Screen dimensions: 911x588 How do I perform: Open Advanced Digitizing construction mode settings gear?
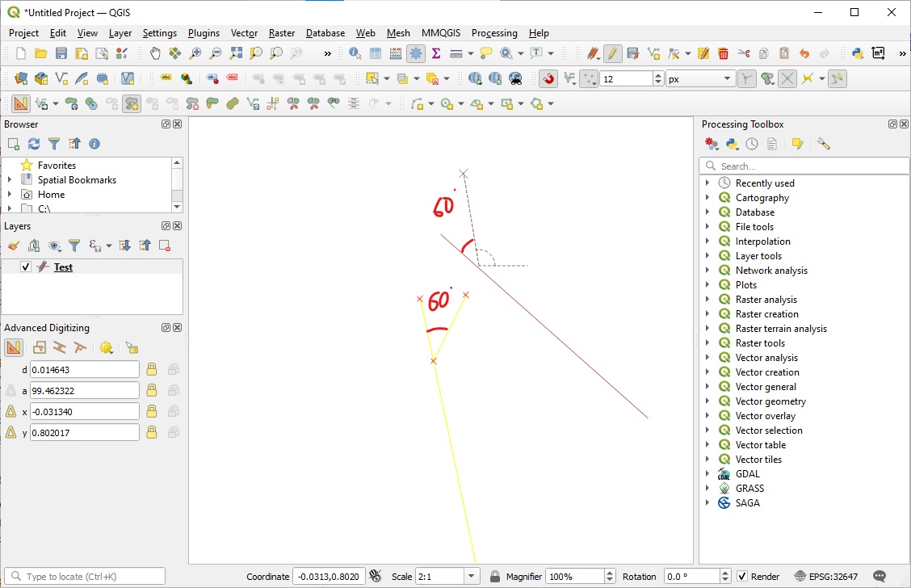click(x=106, y=347)
